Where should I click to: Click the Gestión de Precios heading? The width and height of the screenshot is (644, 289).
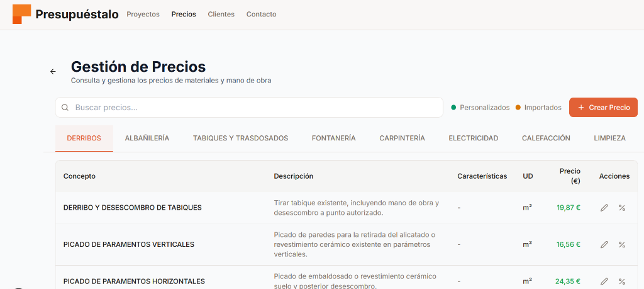coord(138,66)
